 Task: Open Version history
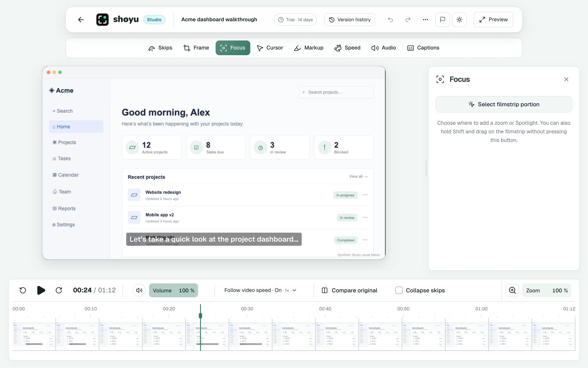(x=349, y=20)
